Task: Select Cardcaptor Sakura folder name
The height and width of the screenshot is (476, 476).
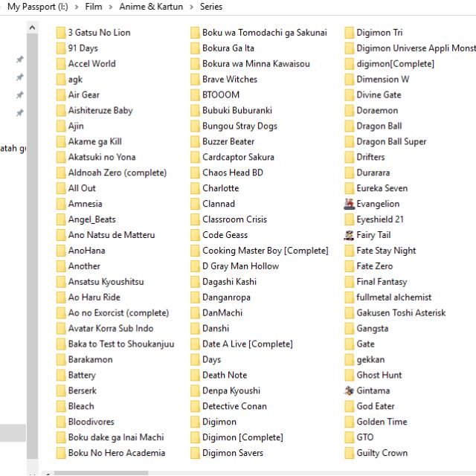Action: pyautogui.click(x=238, y=157)
